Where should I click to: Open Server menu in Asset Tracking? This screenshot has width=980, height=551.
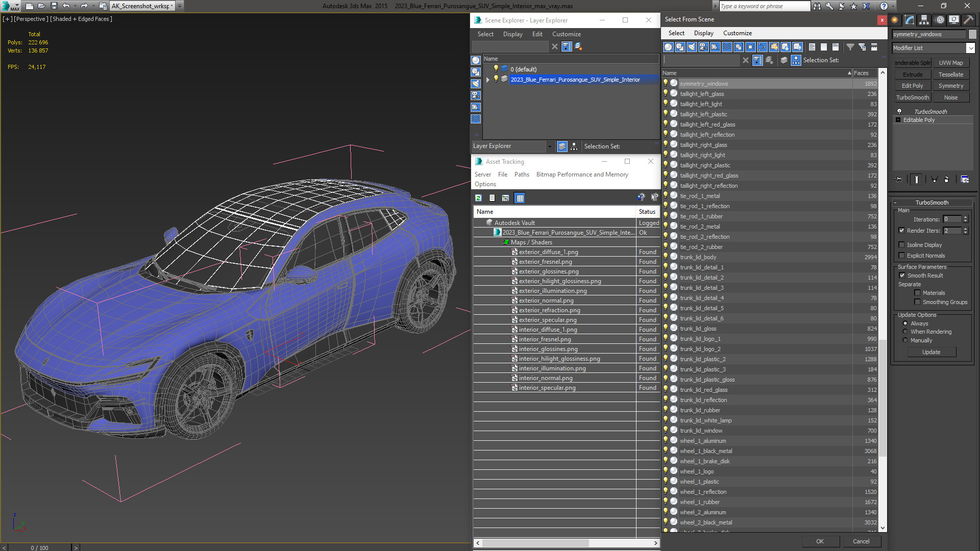(x=482, y=174)
